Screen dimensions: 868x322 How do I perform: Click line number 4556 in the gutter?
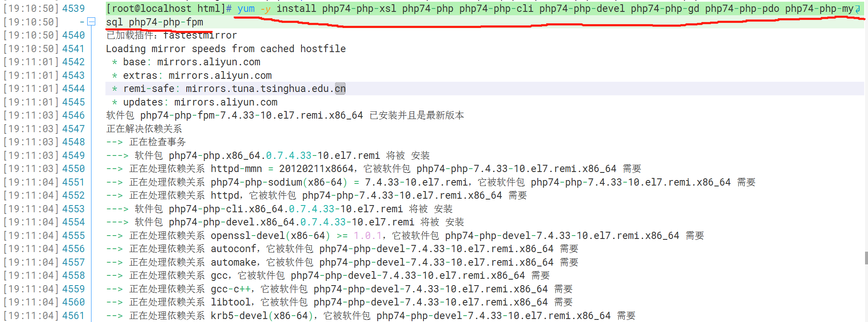click(74, 249)
